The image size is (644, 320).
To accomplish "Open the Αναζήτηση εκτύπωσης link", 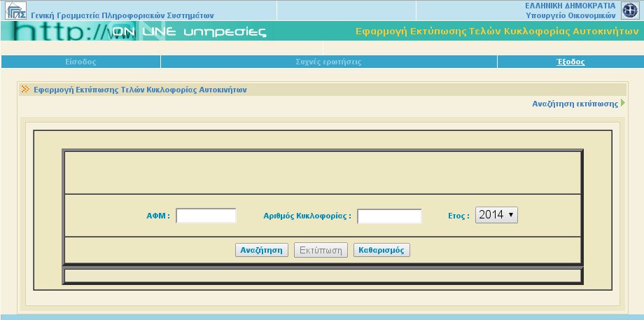I will [x=575, y=104].
